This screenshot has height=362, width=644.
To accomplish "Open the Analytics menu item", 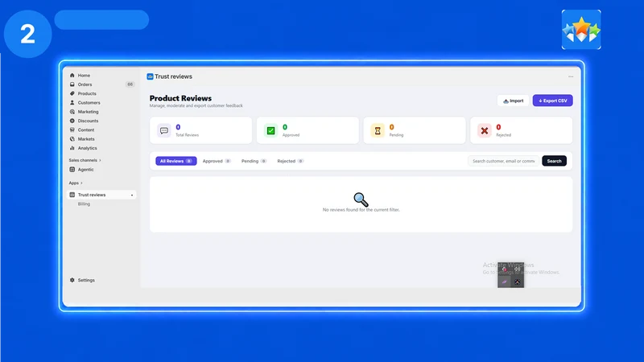I will (88, 148).
